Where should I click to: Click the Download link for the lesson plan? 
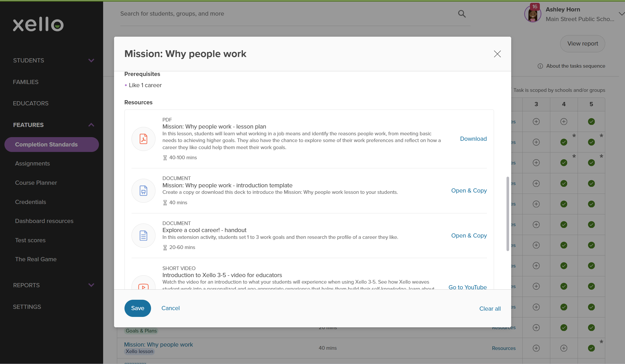(x=473, y=139)
